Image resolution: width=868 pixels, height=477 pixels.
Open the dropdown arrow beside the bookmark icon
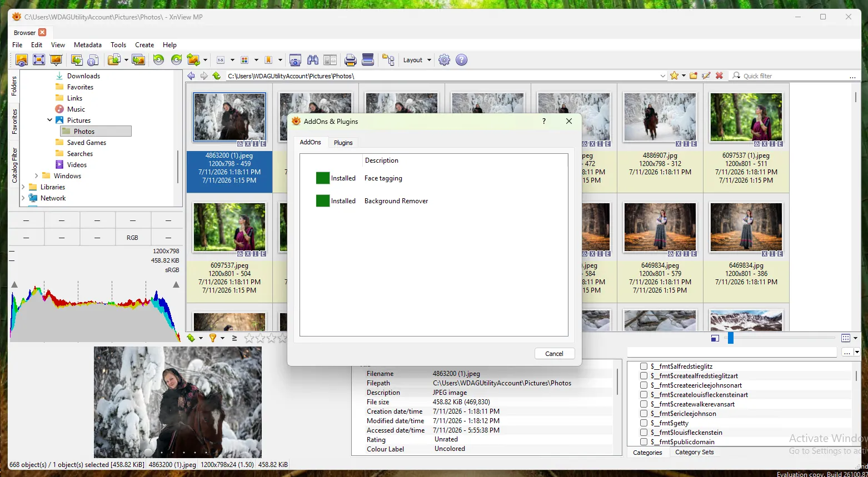pyautogui.click(x=280, y=60)
